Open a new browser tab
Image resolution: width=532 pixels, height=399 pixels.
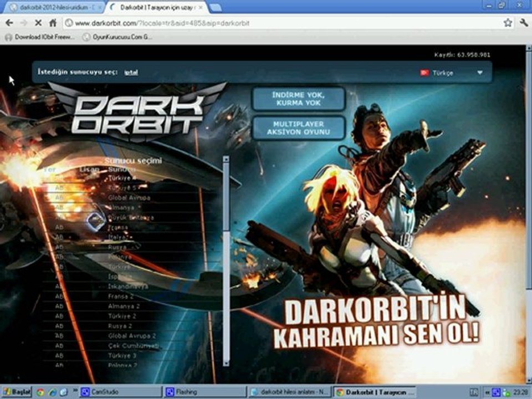[216, 7]
